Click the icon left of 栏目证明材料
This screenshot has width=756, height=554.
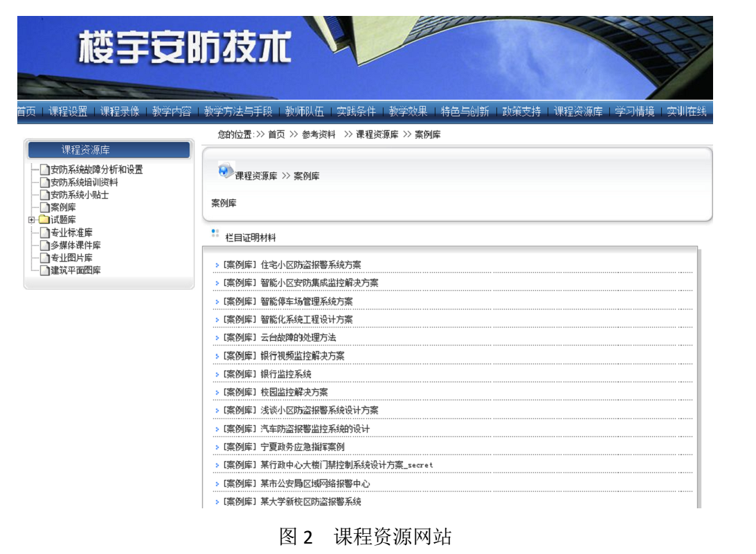pyautogui.click(x=215, y=234)
